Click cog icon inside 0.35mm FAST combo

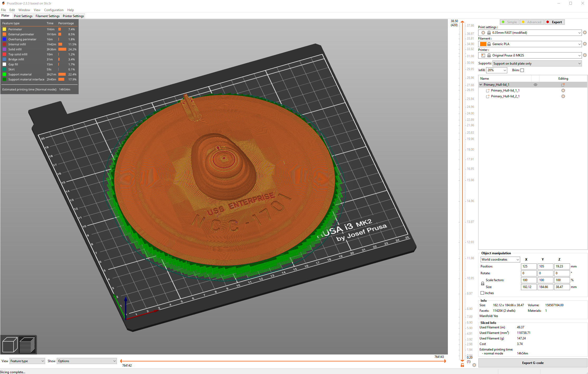pyautogui.click(x=483, y=33)
